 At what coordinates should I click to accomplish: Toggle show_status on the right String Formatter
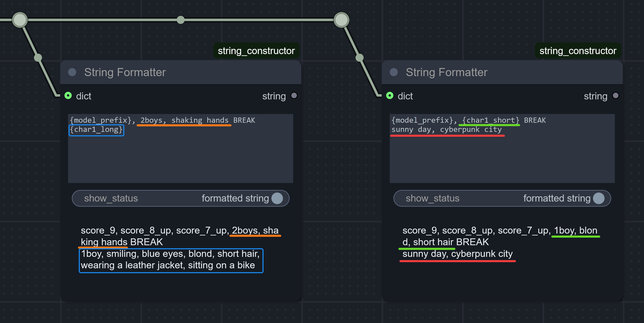point(502,198)
